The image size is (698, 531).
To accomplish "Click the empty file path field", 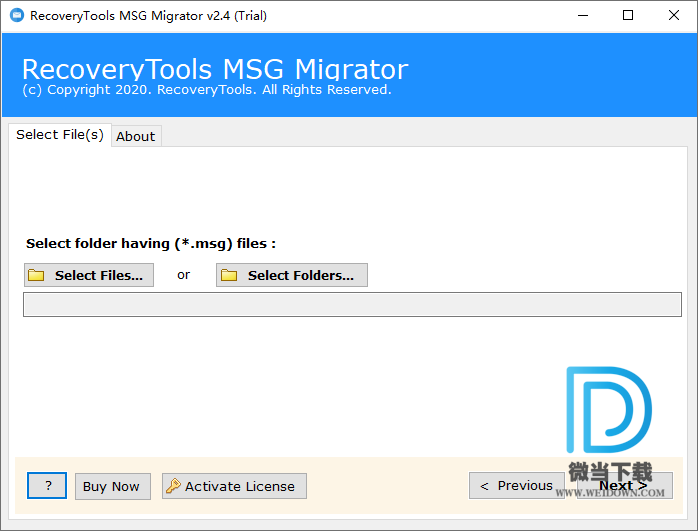I will pos(352,304).
